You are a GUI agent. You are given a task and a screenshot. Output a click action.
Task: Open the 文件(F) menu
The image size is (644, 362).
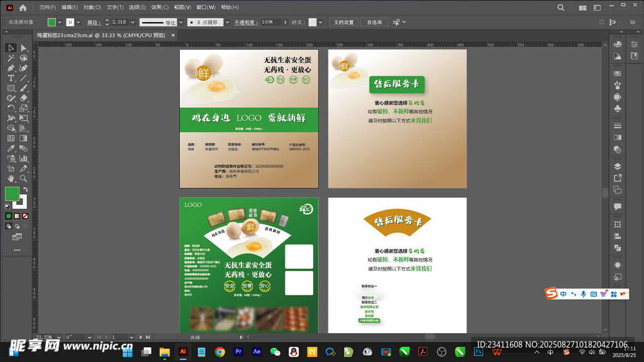tap(47, 8)
